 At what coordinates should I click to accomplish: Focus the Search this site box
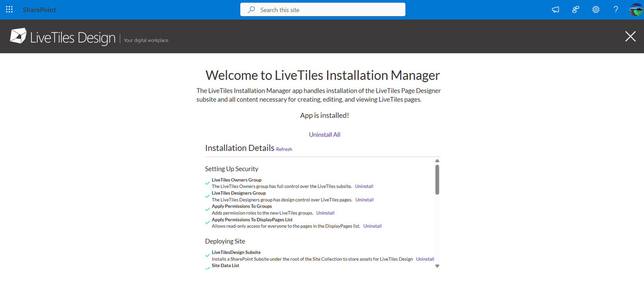[x=323, y=10]
